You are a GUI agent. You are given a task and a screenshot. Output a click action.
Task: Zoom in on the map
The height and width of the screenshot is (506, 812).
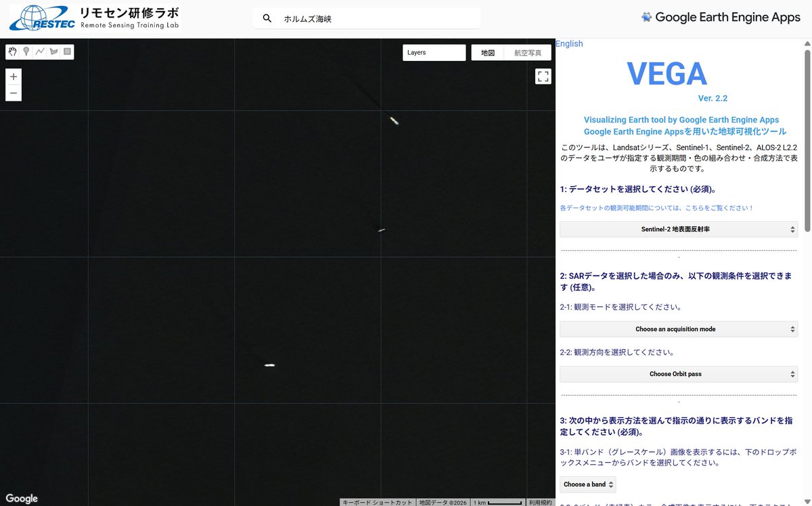click(x=13, y=76)
